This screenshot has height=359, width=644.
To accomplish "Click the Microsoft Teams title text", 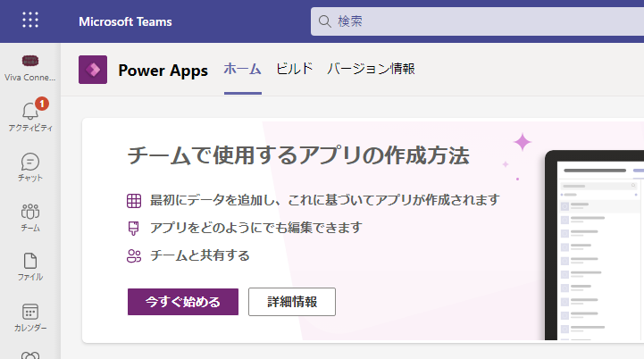I will coord(125,21).
